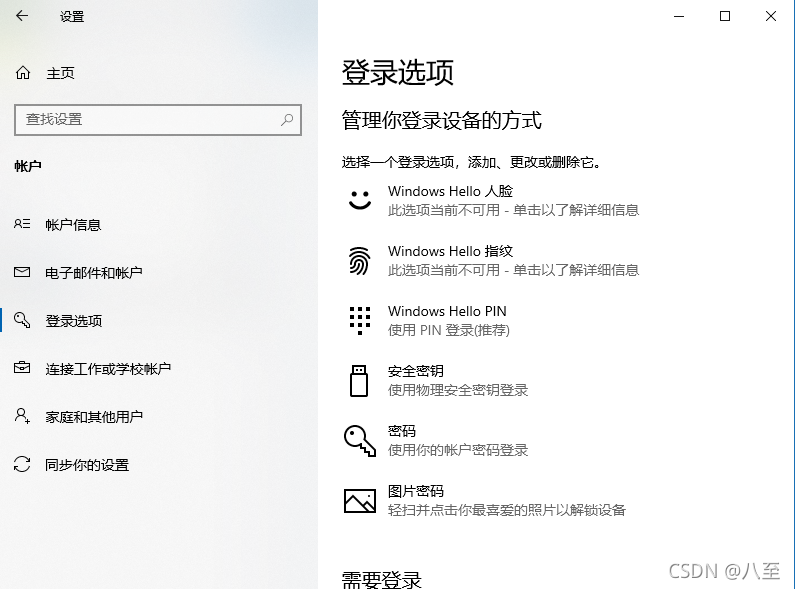Click the 指纹 unavailable details text
The image size is (795, 589).
tap(513, 270)
